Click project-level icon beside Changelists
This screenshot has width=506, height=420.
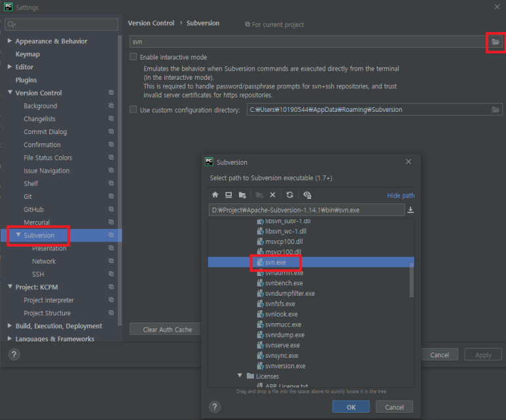(x=111, y=118)
